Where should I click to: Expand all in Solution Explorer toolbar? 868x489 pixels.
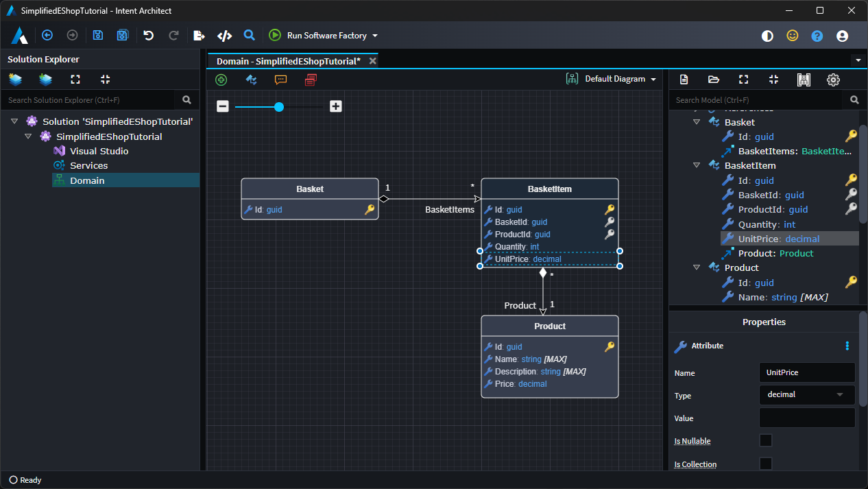[75, 80]
